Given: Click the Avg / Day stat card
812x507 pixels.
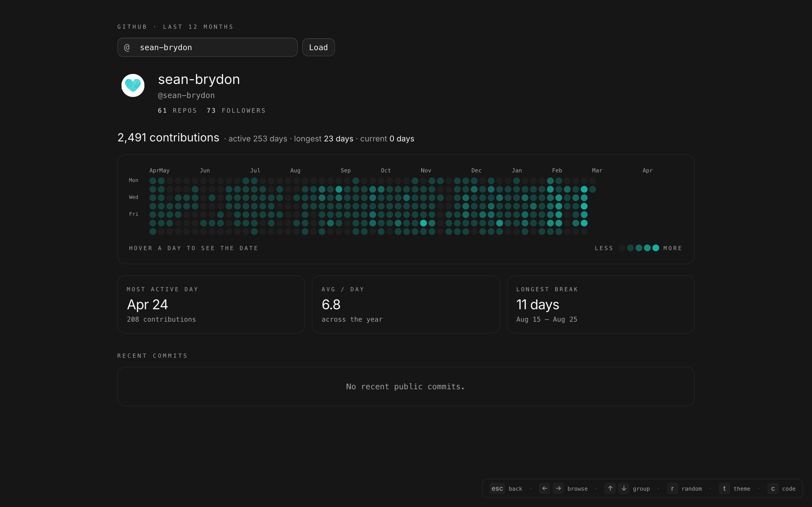Looking at the screenshot, I should 406,304.
